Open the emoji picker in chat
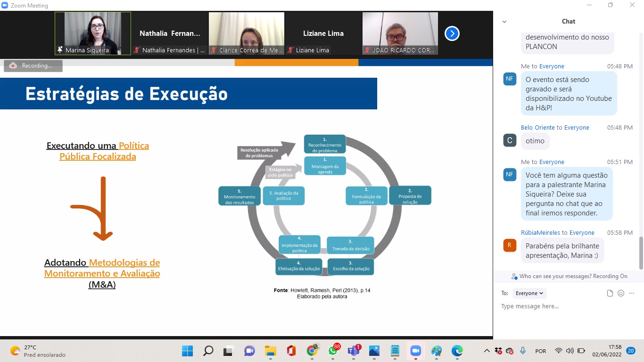The image size is (644, 362). point(621,293)
